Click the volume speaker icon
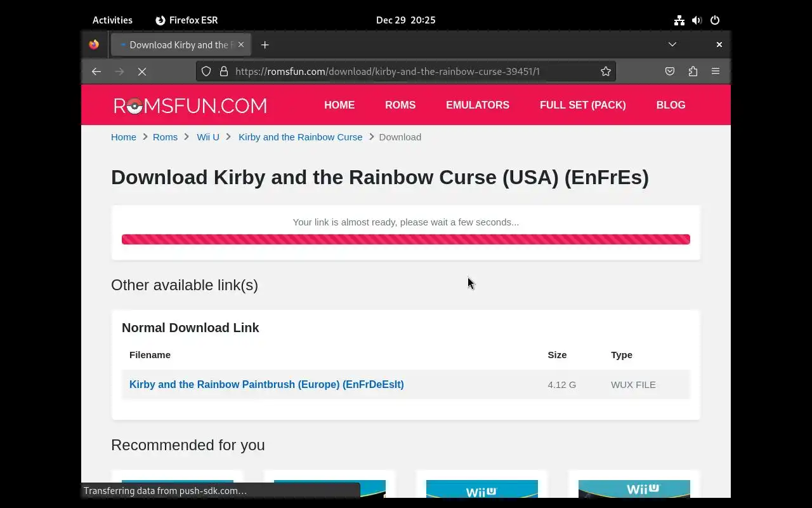Viewport: 812px width, 508px height. (x=697, y=20)
